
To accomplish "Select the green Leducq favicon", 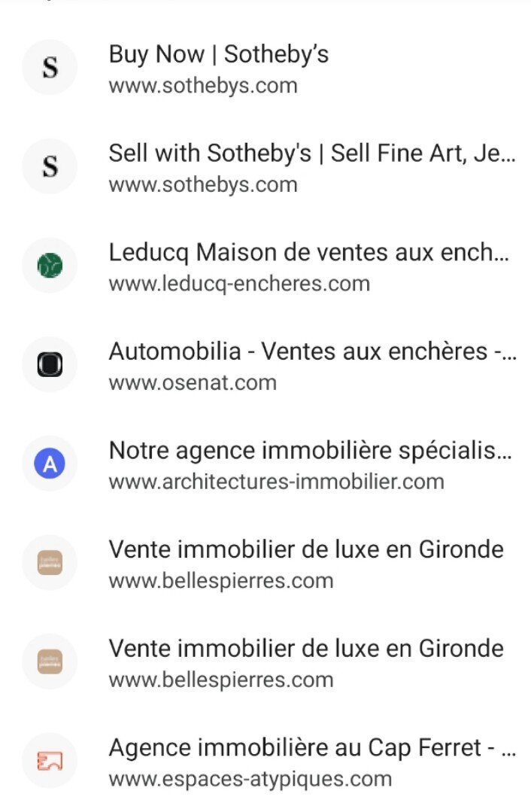I will (50, 265).
